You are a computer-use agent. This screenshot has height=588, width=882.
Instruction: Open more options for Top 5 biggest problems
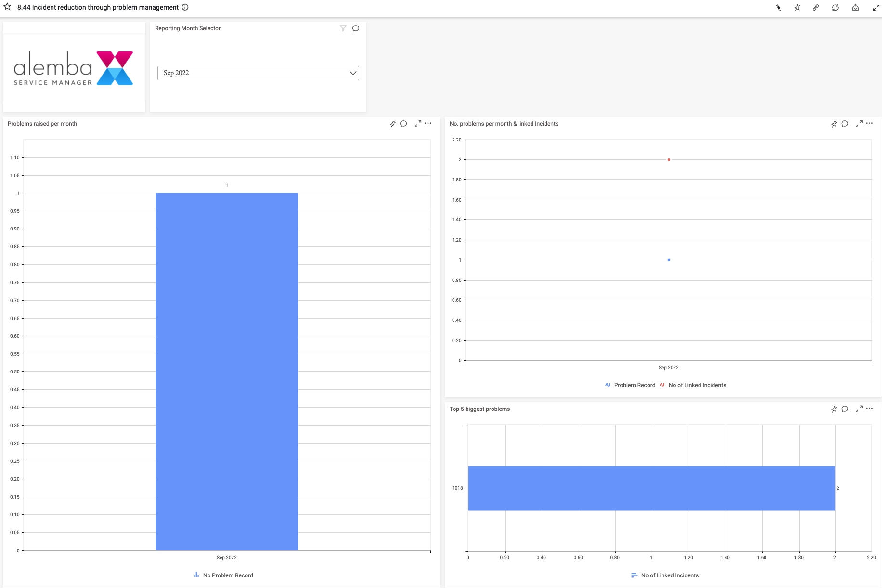point(869,409)
